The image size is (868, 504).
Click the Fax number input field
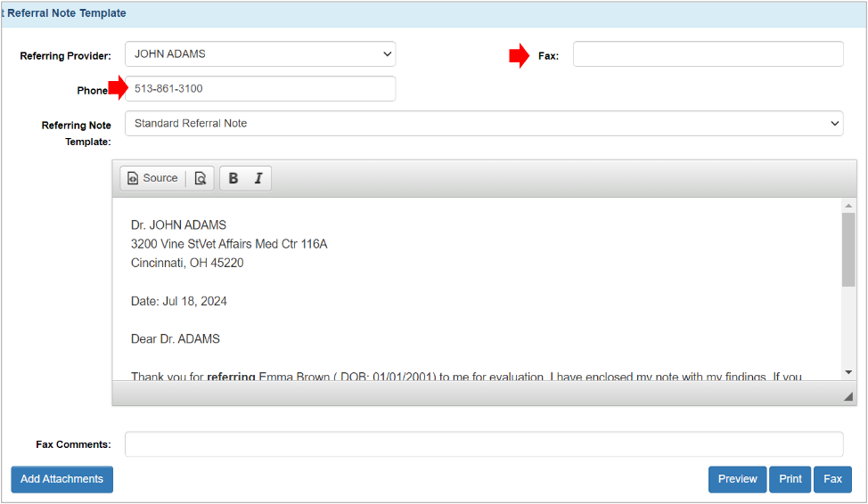[708, 54]
